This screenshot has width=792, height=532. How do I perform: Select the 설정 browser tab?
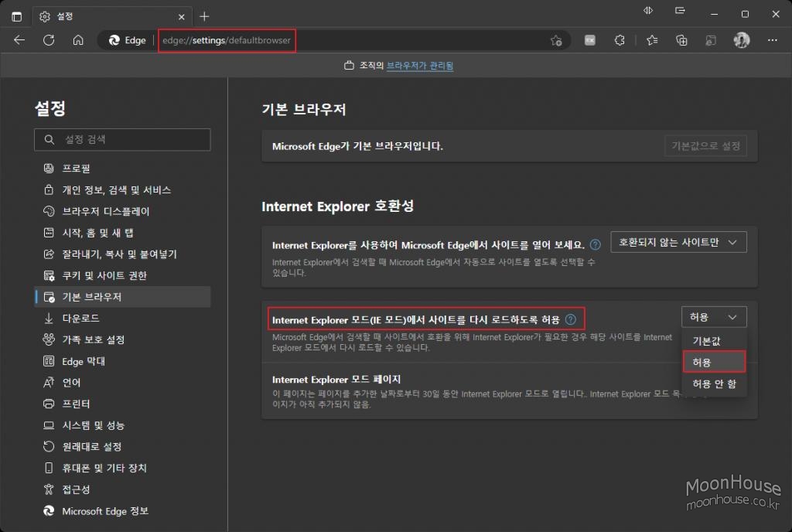[112, 17]
